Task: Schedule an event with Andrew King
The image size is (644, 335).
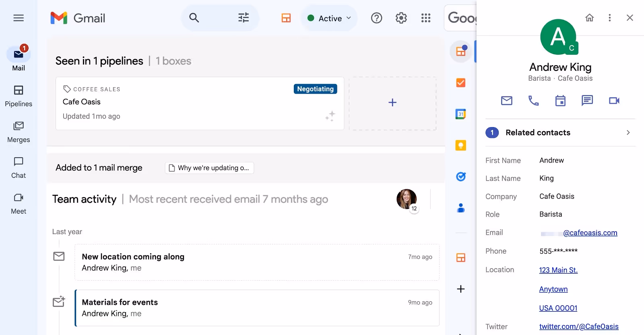Action: [x=560, y=101]
